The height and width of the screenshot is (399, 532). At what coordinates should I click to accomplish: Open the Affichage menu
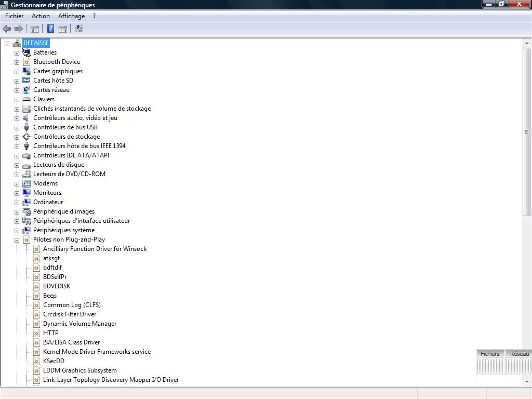pos(72,16)
